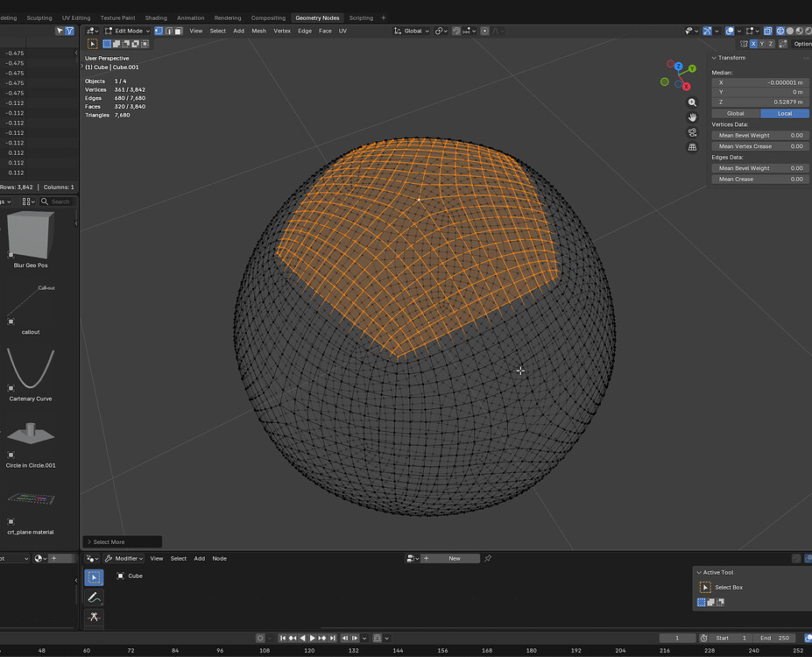
Task: Click the red X axis on gizmo
Action: (x=686, y=87)
